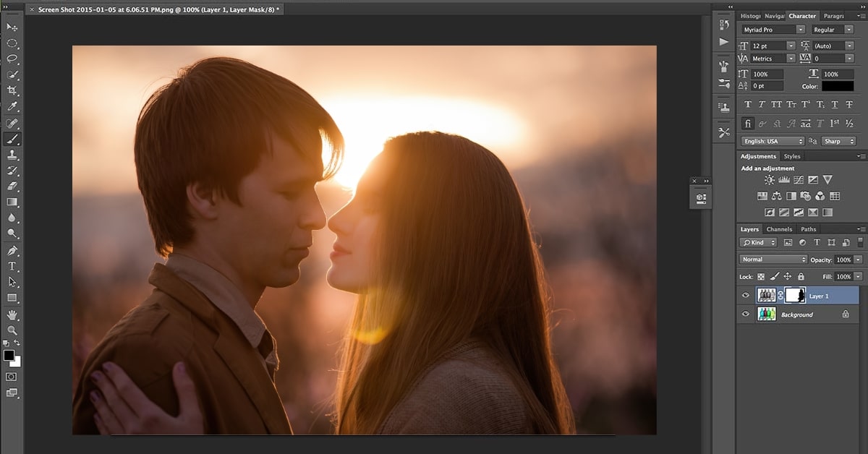Open the Metrics kerning dropdown

coord(773,59)
